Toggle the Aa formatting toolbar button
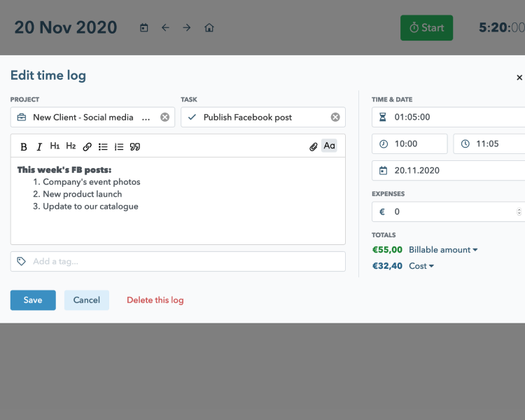 tap(329, 146)
